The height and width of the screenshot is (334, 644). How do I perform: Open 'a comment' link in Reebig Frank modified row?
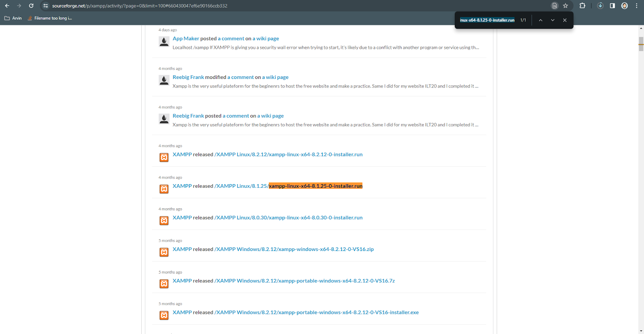tap(241, 77)
